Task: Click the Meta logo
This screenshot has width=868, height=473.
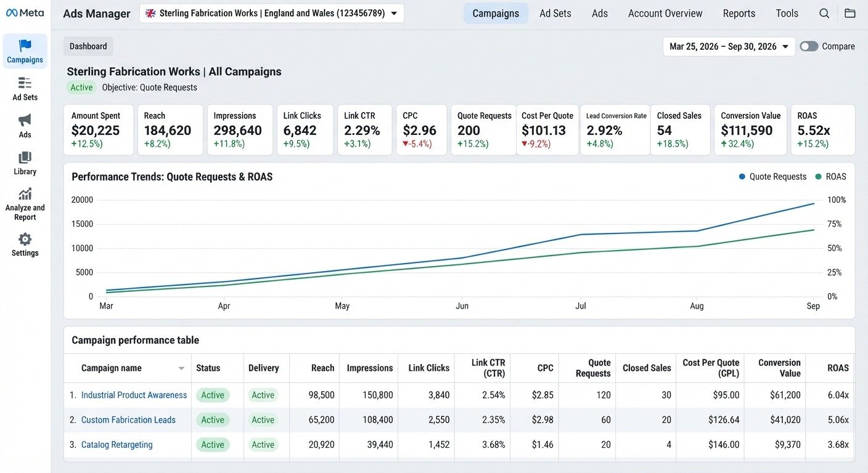Action: pos(25,13)
